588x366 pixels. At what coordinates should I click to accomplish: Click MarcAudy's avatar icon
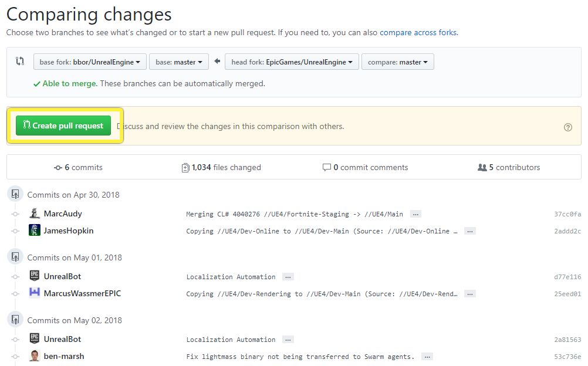[35, 214]
